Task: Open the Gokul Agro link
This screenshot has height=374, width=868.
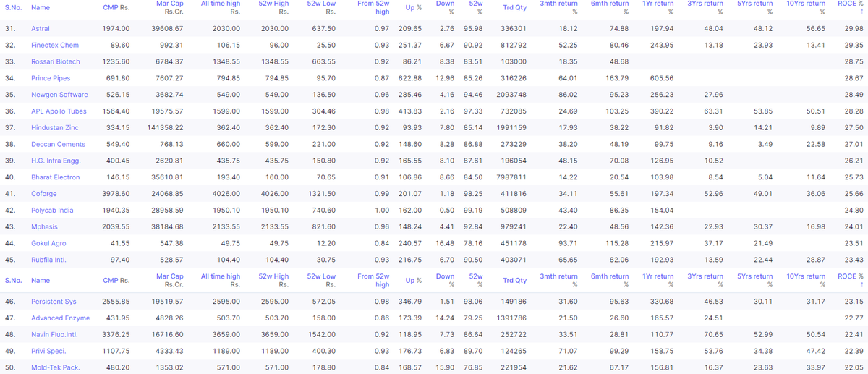Action: point(49,244)
